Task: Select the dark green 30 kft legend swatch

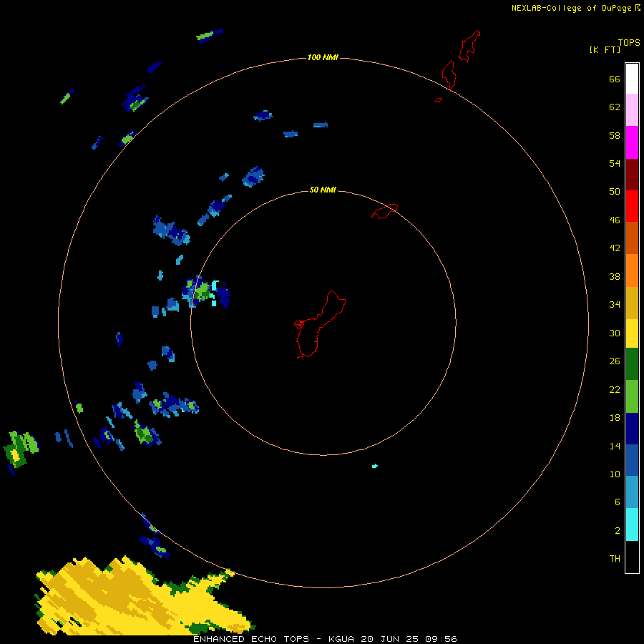Action: (x=632, y=364)
